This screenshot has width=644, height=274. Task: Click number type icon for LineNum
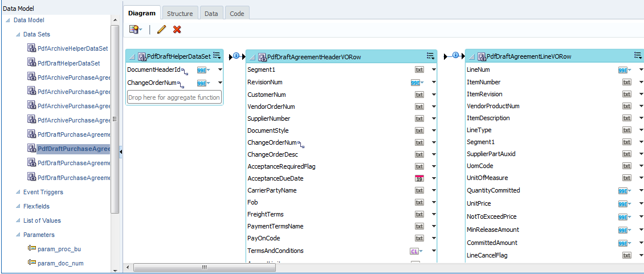coord(624,70)
